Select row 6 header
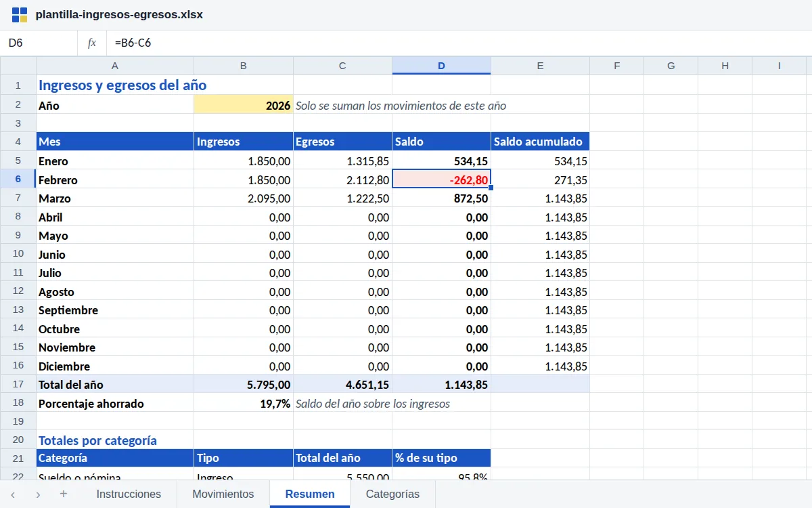 click(x=18, y=179)
